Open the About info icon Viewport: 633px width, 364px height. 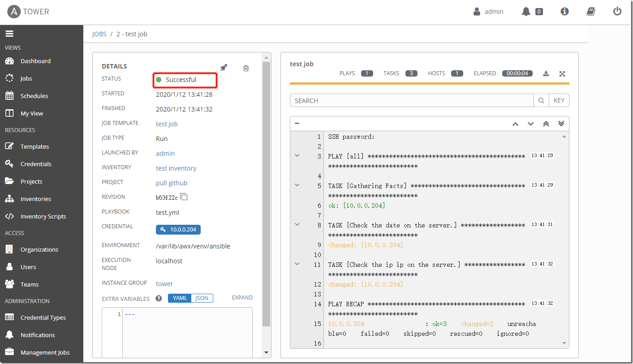564,12
